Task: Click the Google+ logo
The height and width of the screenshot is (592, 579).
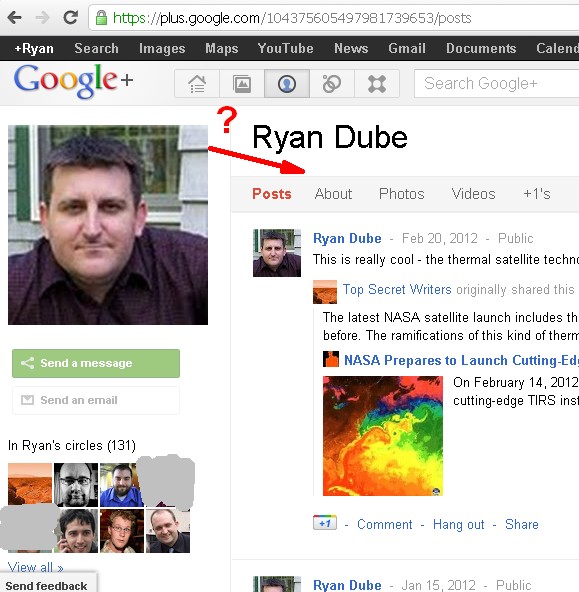Action: (73, 81)
